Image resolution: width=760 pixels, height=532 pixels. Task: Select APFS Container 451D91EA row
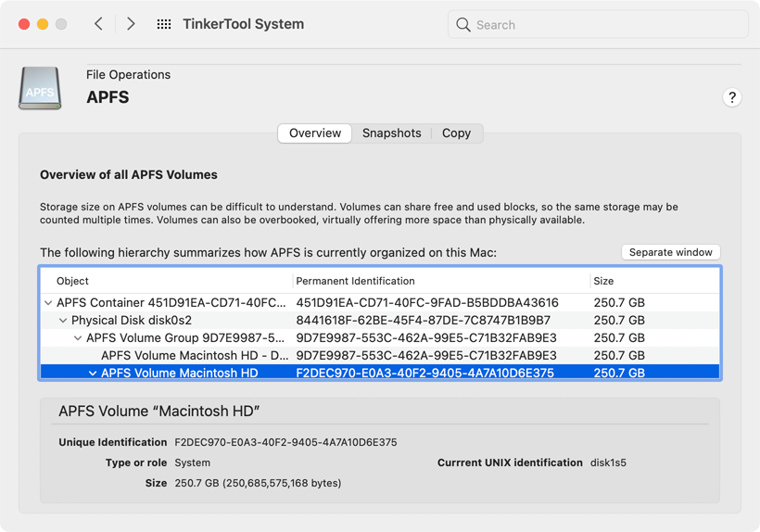(380, 303)
